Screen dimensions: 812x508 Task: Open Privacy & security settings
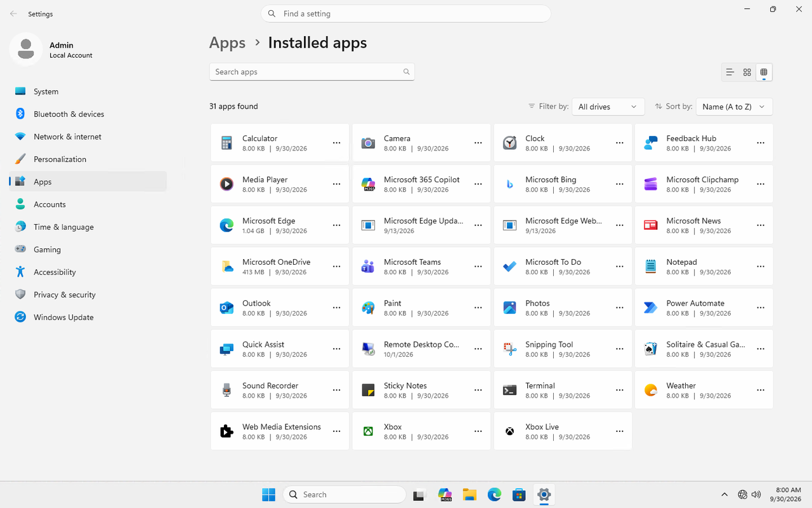click(88, 295)
